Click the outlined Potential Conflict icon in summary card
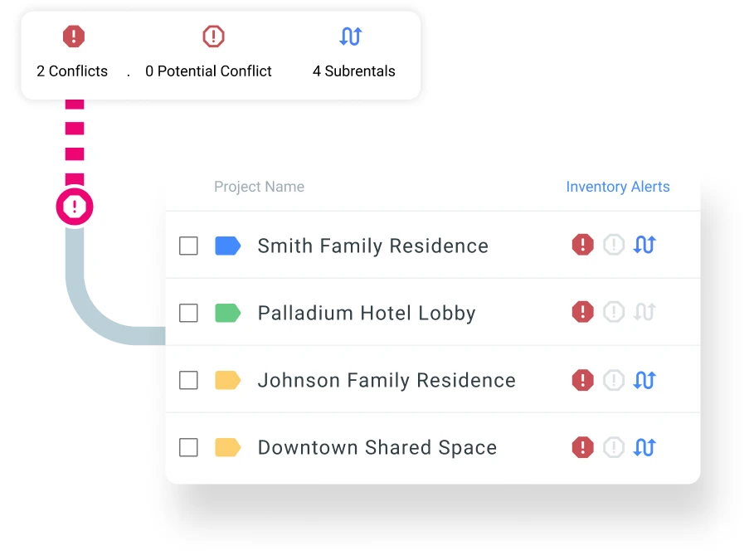This screenshot has height=560, width=749. [x=214, y=37]
